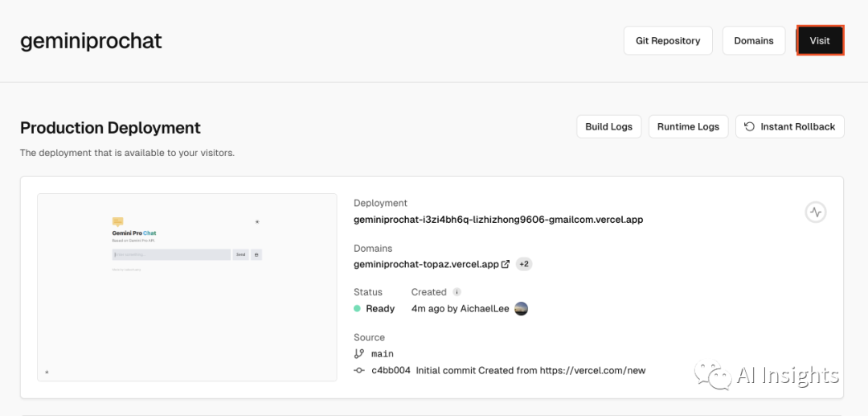Open the Git Repository button
The height and width of the screenshot is (416, 868).
668,41
